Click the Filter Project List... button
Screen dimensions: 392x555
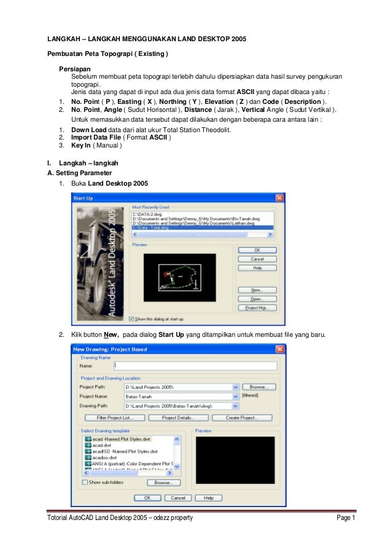[x=115, y=418]
